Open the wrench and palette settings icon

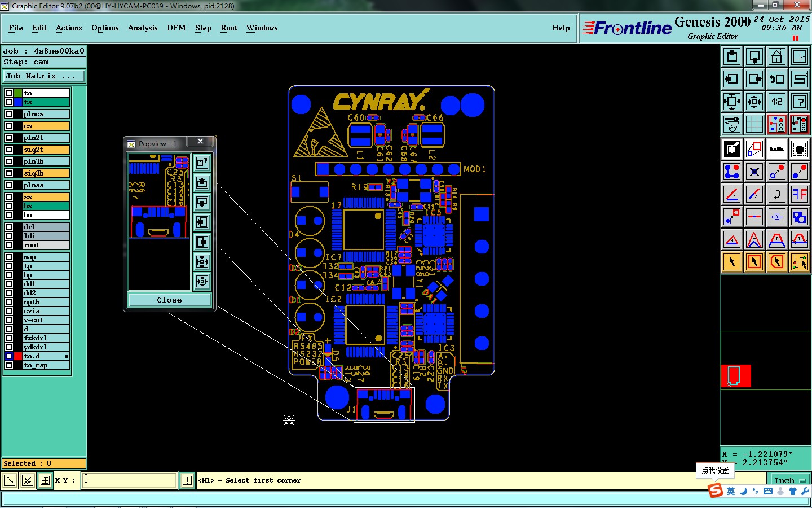coord(732,124)
